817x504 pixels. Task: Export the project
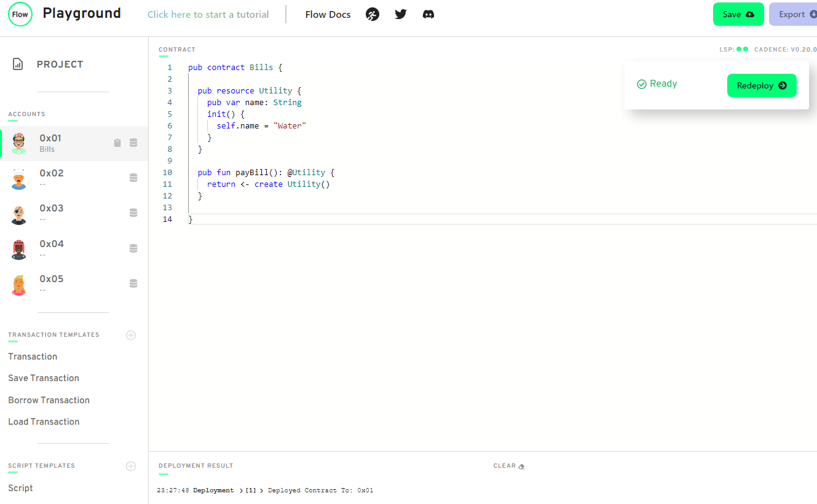tap(793, 14)
